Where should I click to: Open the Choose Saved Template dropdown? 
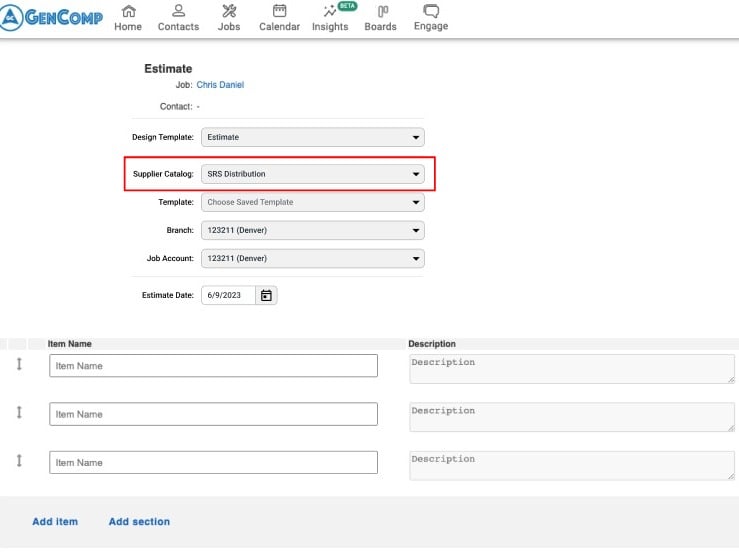(x=312, y=202)
